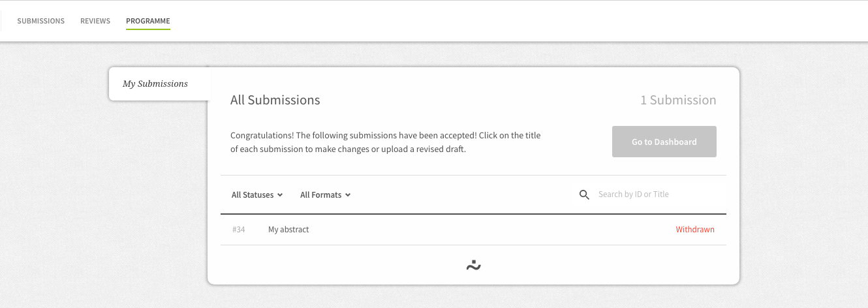Click the green underline beneath Programme
Screen dimensions: 868x308
click(x=147, y=29)
